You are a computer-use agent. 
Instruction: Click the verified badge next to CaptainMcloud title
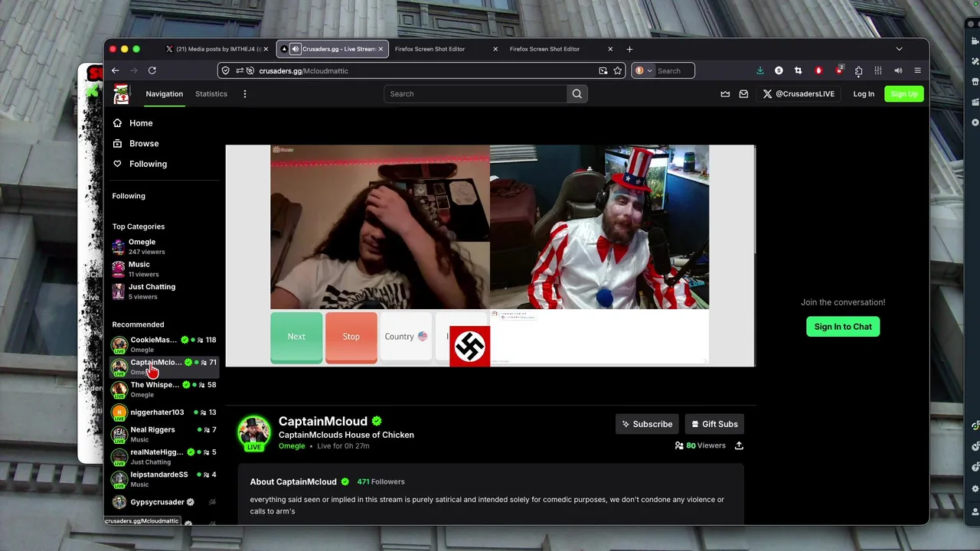(x=377, y=421)
